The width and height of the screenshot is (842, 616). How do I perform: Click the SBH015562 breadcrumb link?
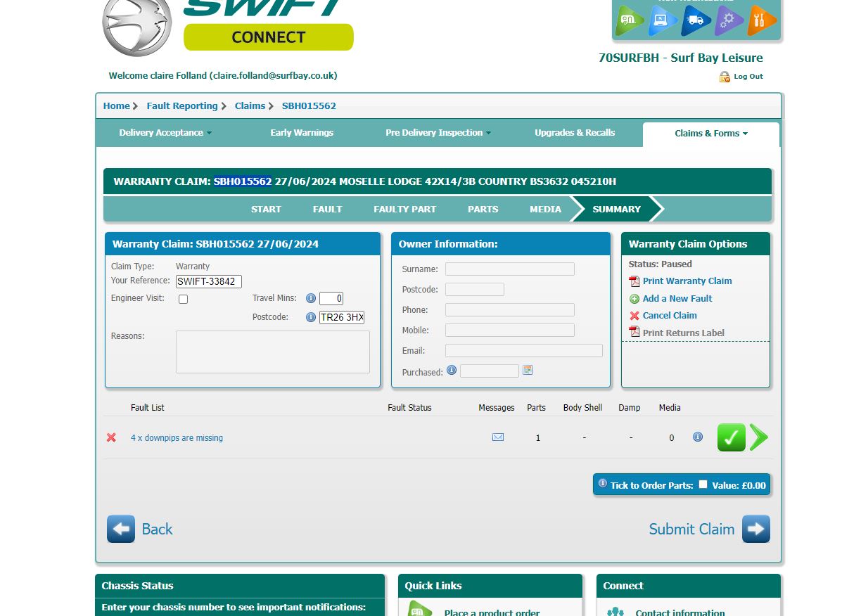[x=309, y=105]
